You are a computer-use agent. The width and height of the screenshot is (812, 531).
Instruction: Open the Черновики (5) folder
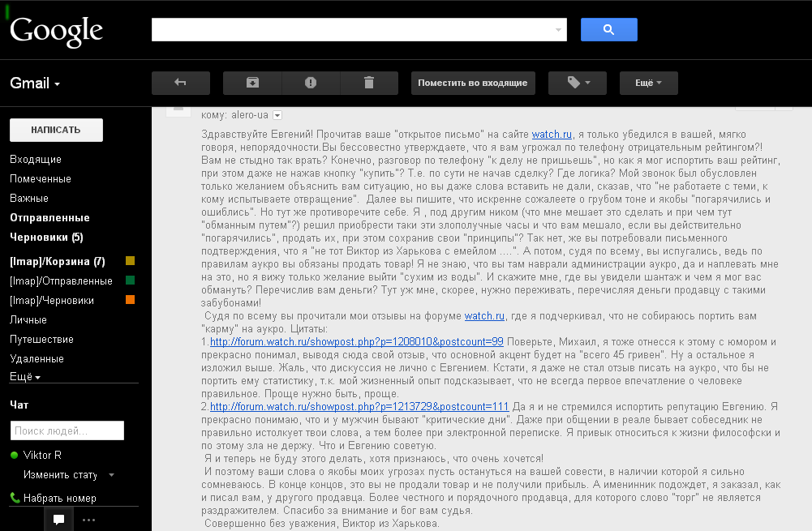(46, 238)
